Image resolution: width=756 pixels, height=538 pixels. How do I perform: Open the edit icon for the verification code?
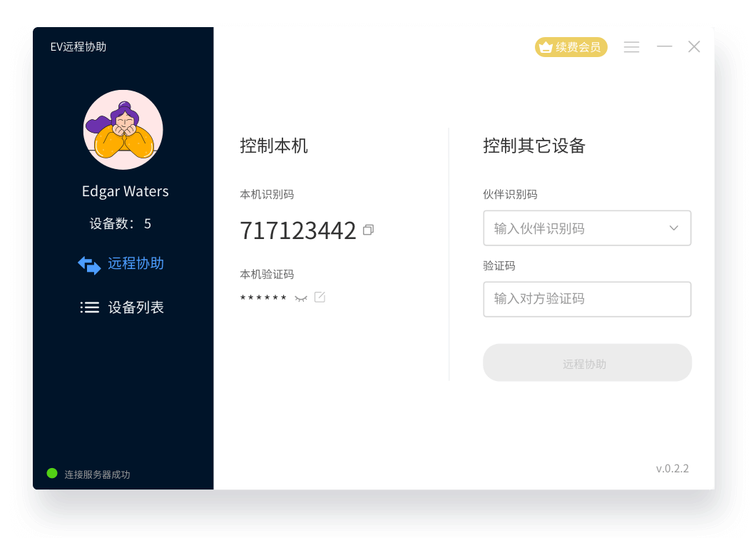320,297
